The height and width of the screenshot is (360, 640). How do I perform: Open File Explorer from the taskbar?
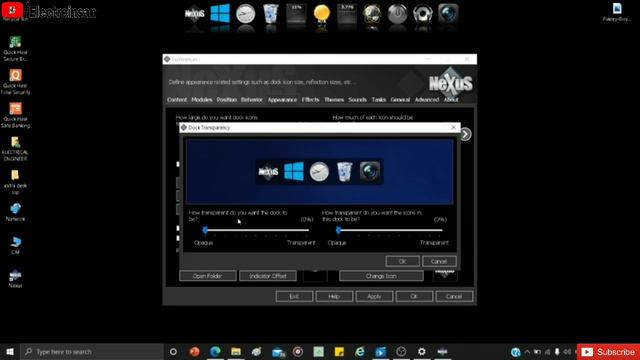click(236, 351)
